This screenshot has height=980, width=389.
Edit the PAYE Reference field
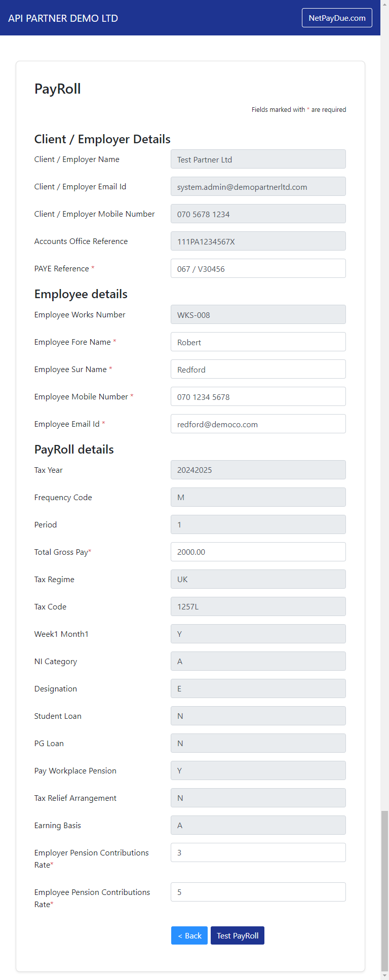258,268
